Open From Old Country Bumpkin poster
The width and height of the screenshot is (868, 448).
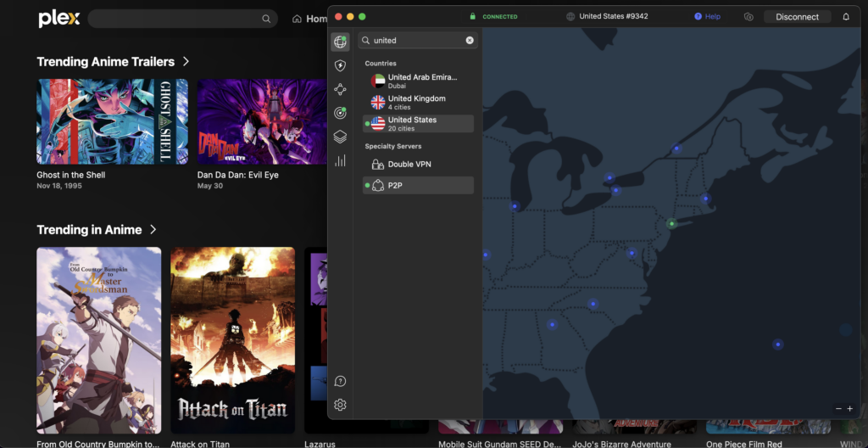pyautogui.click(x=99, y=340)
